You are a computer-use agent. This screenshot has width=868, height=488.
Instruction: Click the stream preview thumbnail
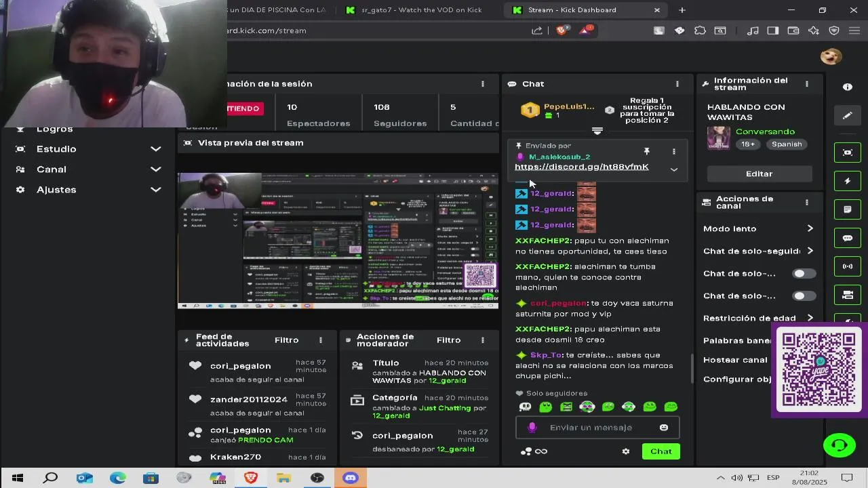(x=338, y=241)
